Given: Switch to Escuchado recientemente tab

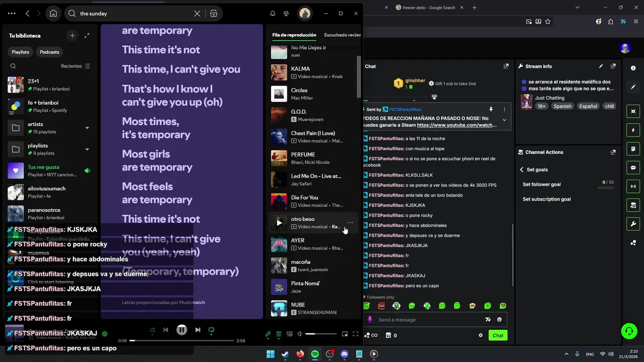Looking at the screenshot, I should tap(343, 35).
